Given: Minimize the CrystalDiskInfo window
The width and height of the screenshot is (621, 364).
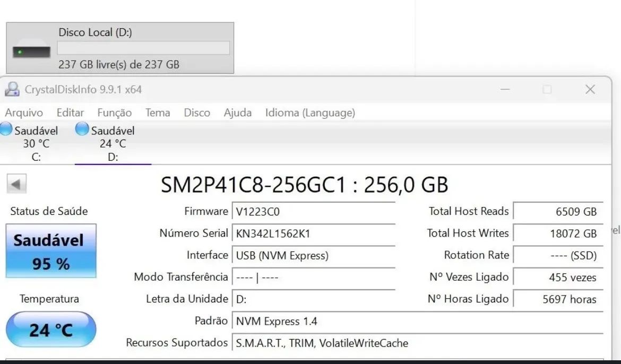Looking at the screenshot, I should [505, 90].
